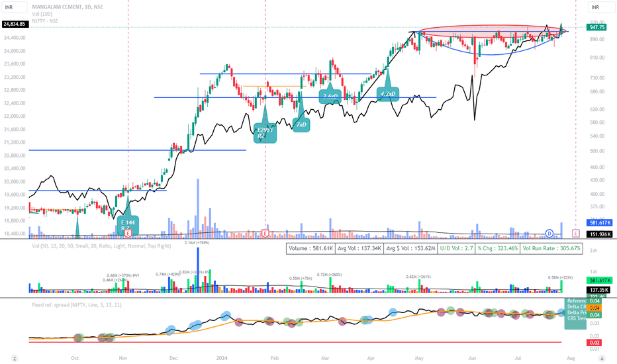Click the teal CRS Trend info label box
This screenshot has width=617, height=364.
coord(576,314)
